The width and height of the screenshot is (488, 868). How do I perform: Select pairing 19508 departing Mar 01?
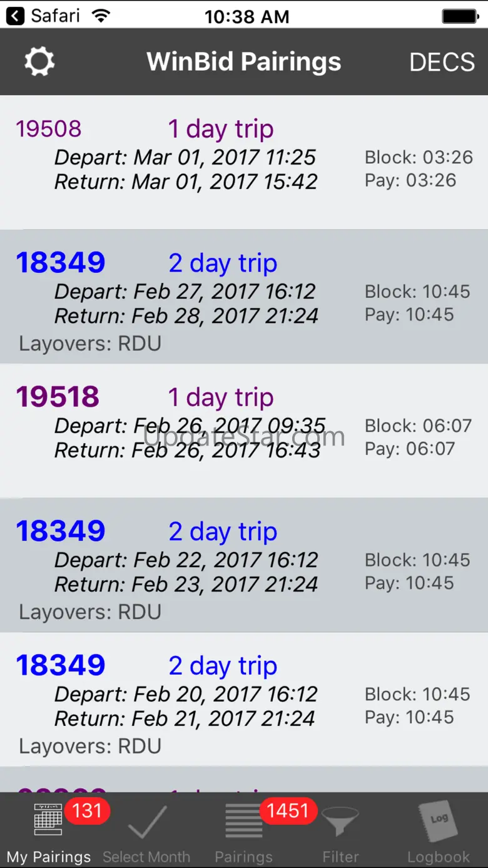pyautogui.click(x=244, y=163)
